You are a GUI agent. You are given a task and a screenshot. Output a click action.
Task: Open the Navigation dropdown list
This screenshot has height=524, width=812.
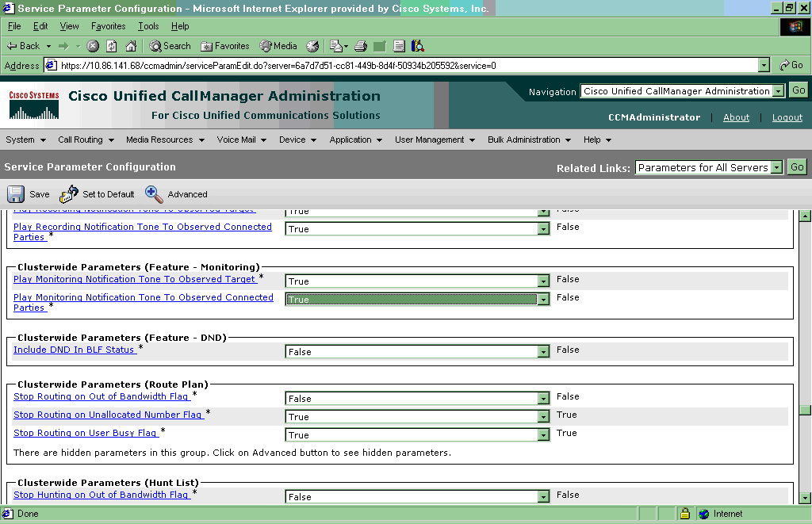click(779, 91)
